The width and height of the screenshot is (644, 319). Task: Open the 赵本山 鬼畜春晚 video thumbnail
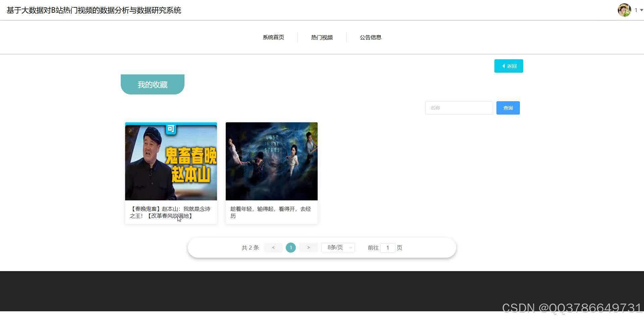tap(171, 161)
